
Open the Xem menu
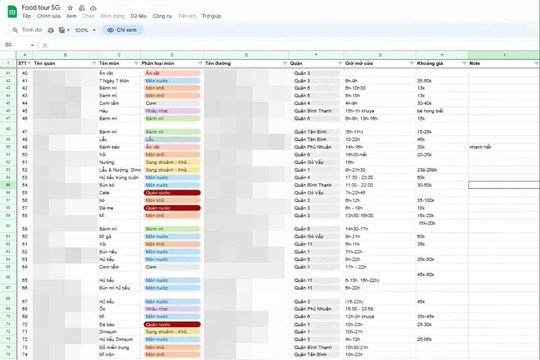pyautogui.click(x=71, y=16)
